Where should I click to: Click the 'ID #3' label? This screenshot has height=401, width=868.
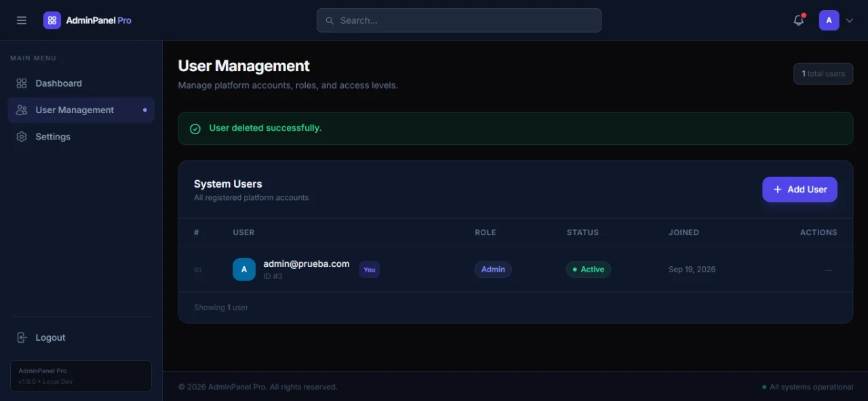click(x=273, y=276)
